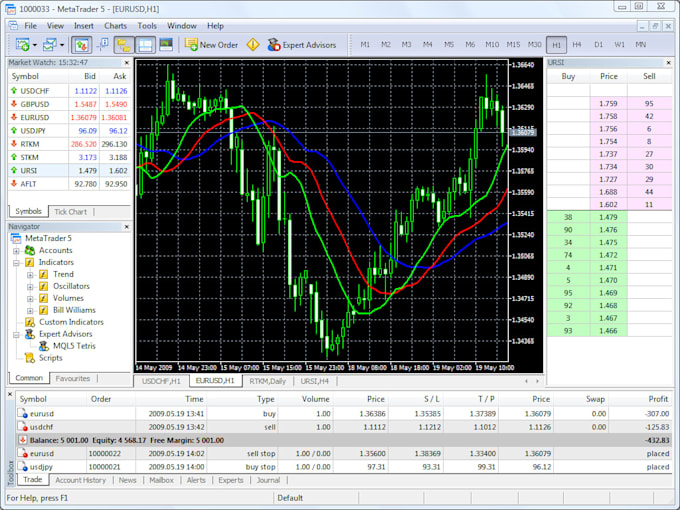Close the URSI depth of market panel
The width and height of the screenshot is (680, 510).
(668, 63)
